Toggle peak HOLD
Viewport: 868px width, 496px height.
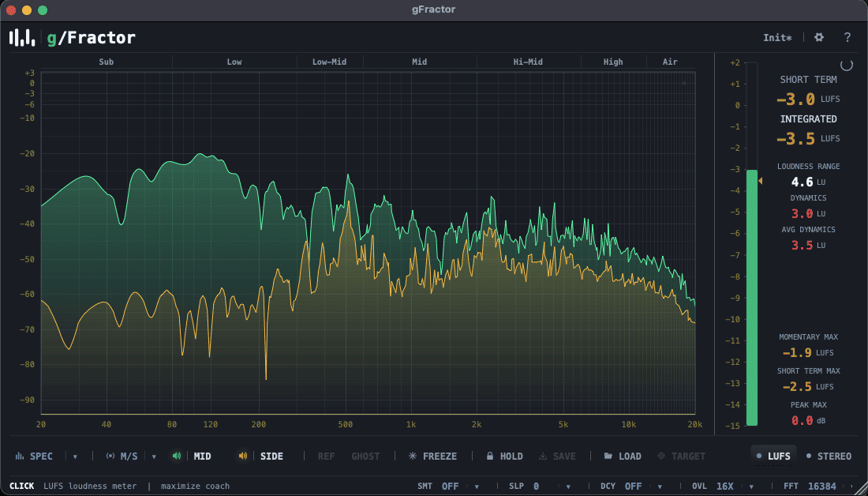coord(511,456)
